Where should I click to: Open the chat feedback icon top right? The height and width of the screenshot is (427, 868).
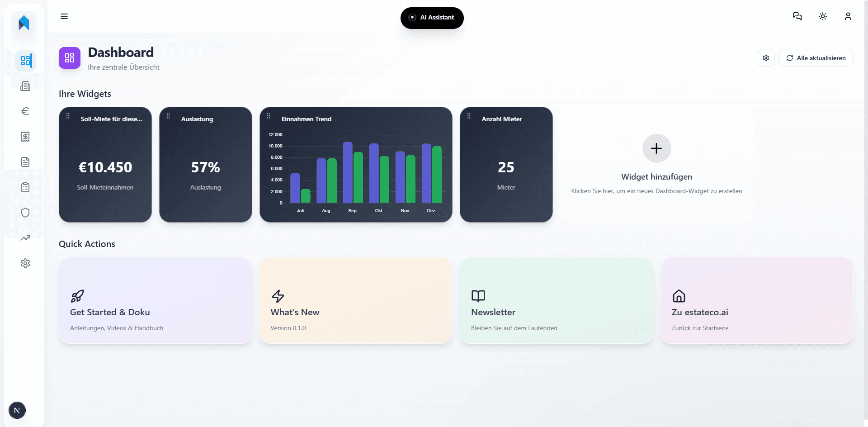(x=797, y=16)
